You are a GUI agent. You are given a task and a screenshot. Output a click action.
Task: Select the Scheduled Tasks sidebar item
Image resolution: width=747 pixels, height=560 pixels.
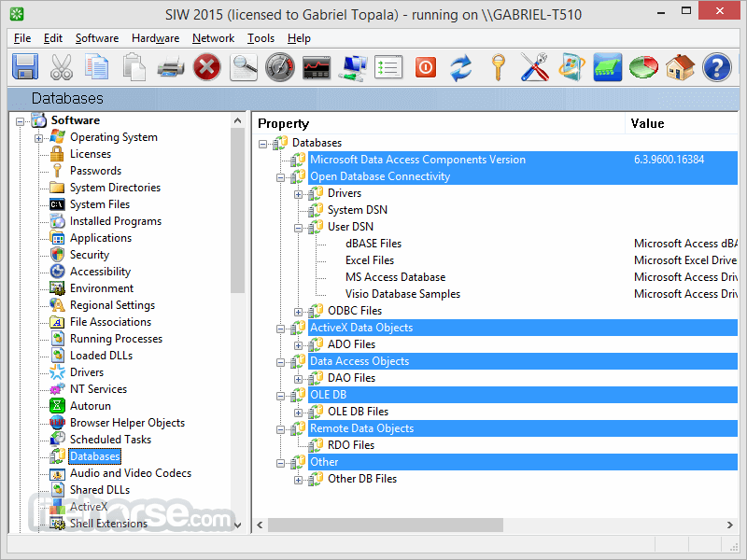[110, 439]
